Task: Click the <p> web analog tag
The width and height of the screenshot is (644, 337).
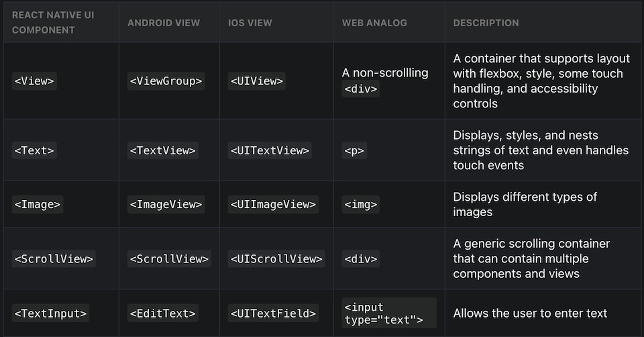Action: (354, 150)
